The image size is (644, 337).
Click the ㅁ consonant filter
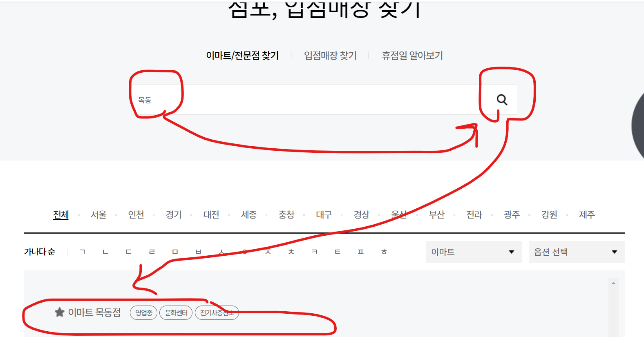(x=175, y=252)
